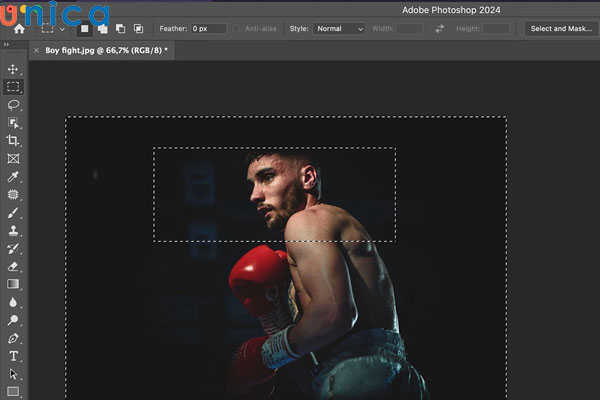Select the Clone Stamp tool
The width and height of the screenshot is (600, 400).
[13, 231]
